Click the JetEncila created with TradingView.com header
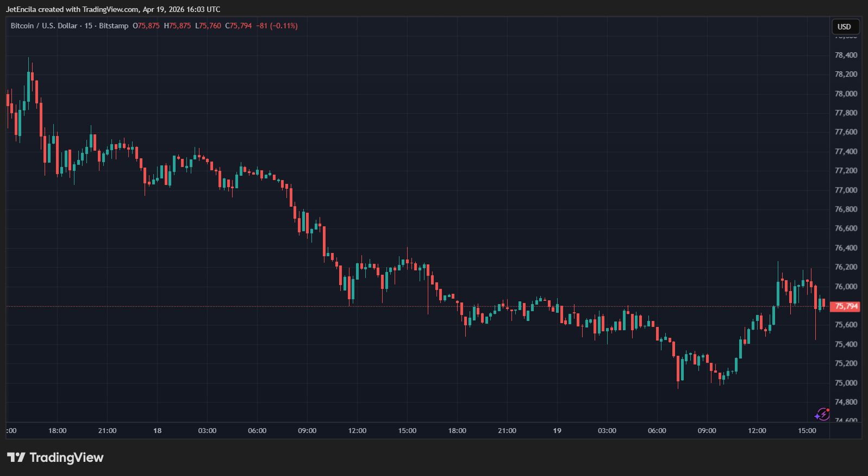The width and height of the screenshot is (868, 476). [113, 9]
